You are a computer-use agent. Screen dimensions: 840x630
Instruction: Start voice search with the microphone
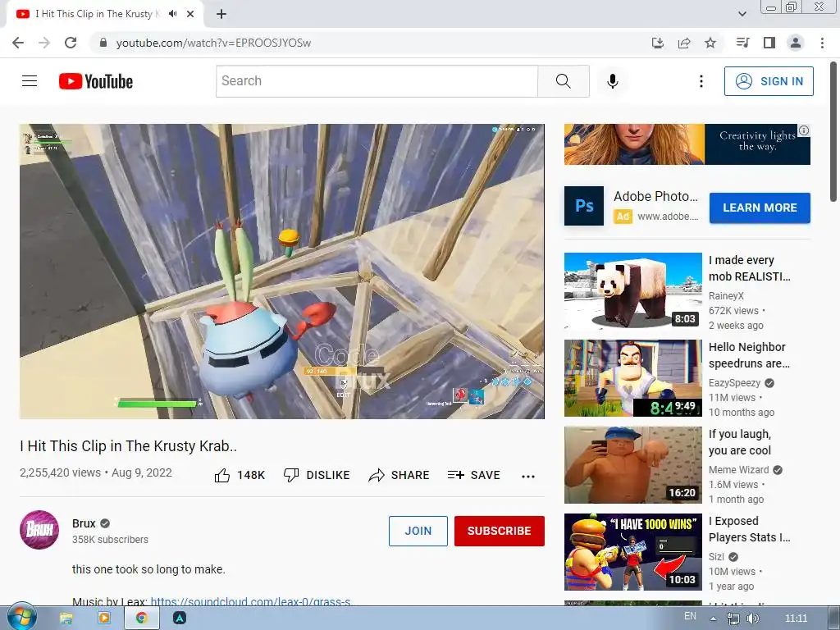tap(612, 81)
